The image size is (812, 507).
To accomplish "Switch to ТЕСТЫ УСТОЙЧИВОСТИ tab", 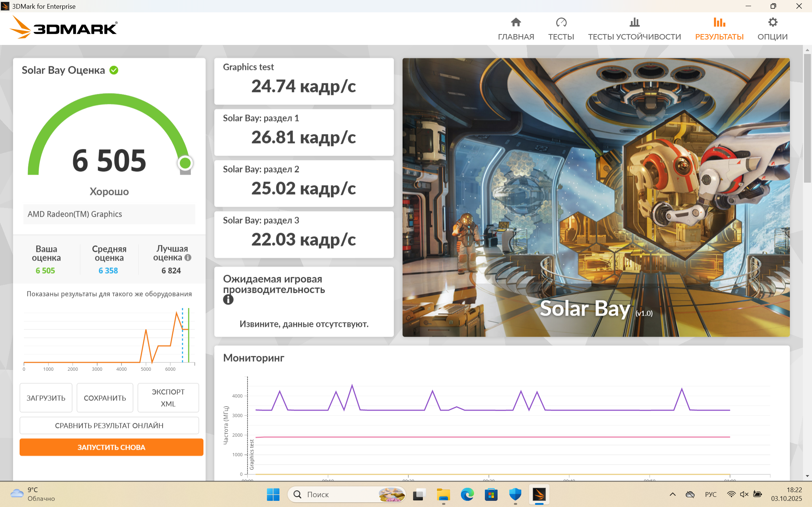I will pyautogui.click(x=634, y=37).
